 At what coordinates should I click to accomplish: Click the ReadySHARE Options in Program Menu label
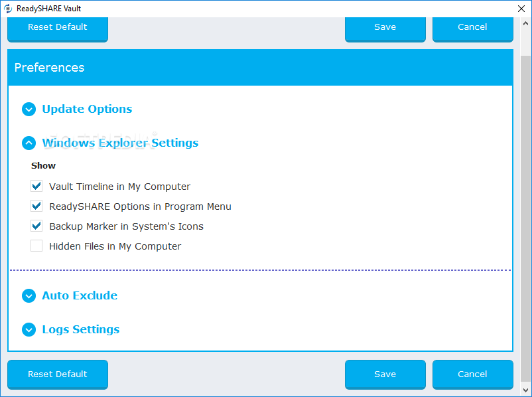point(140,206)
